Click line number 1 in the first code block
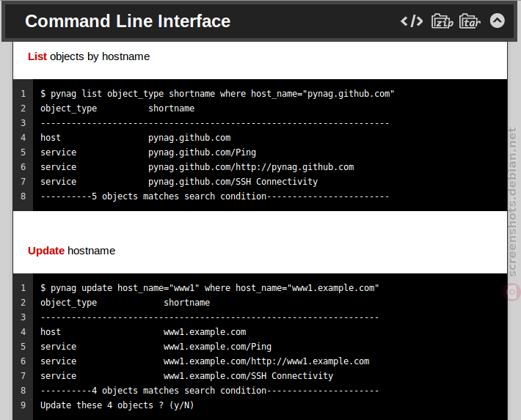 pyautogui.click(x=23, y=94)
